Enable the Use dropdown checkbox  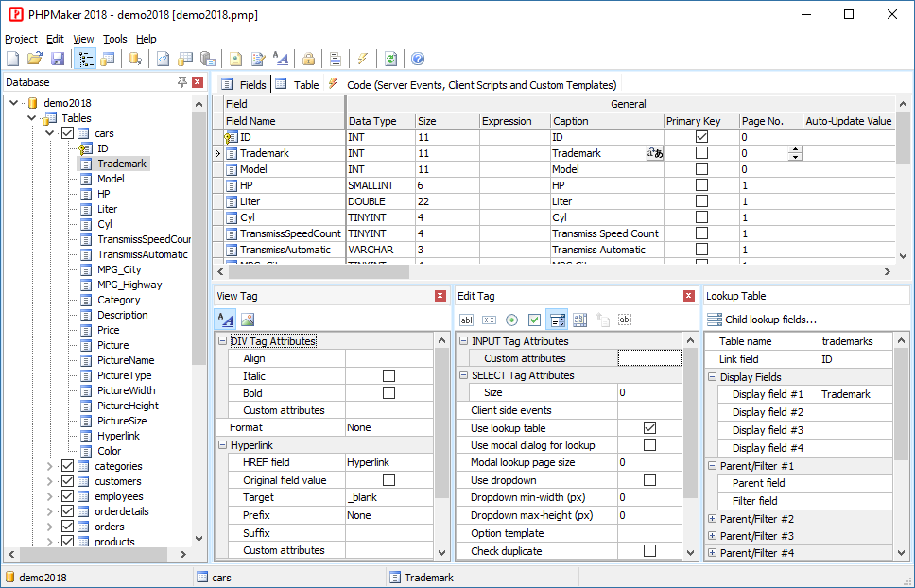(649, 479)
